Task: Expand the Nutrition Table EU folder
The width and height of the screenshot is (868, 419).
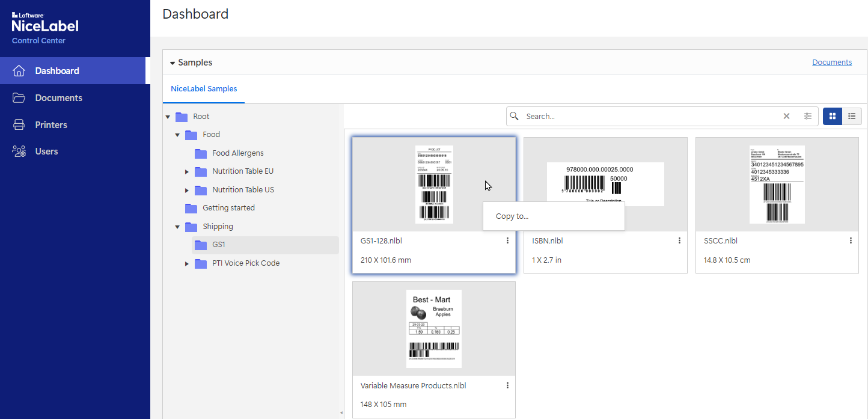Action: pyautogui.click(x=187, y=172)
